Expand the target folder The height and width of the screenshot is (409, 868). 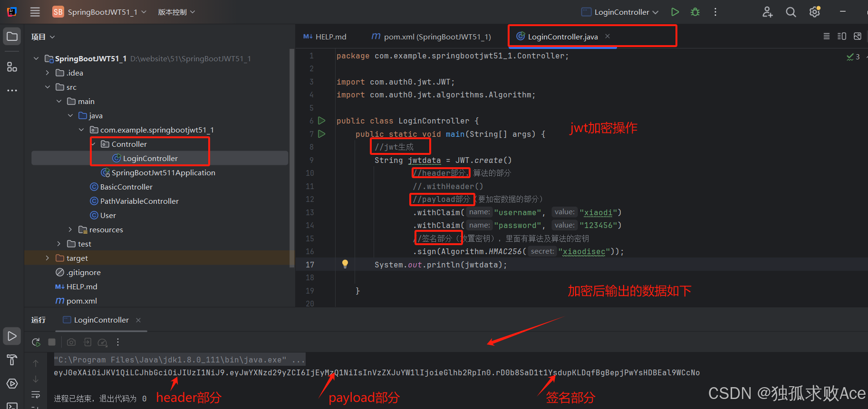(x=48, y=258)
